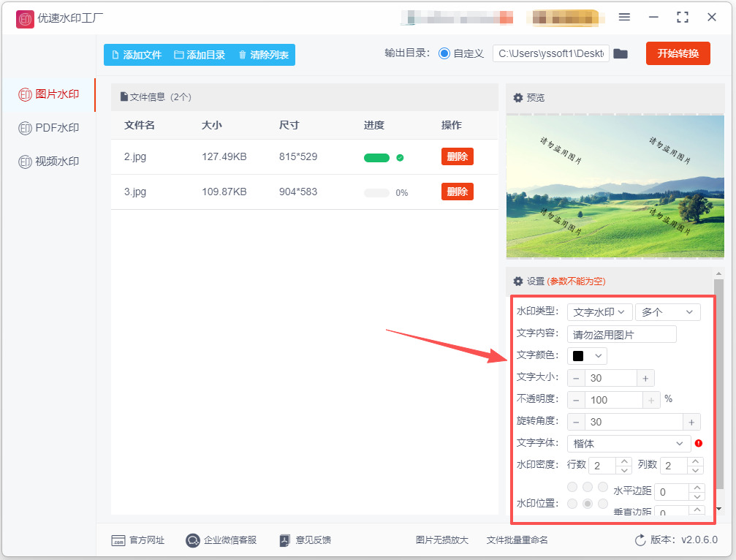
Task: Click the 添加文件 add file button
Action: tap(137, 55)
